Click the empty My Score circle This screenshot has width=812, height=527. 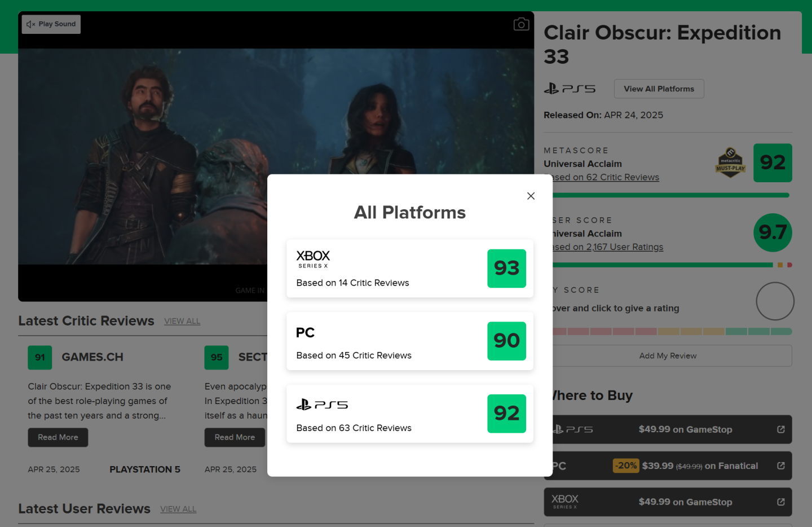click(x=775, y=301)
